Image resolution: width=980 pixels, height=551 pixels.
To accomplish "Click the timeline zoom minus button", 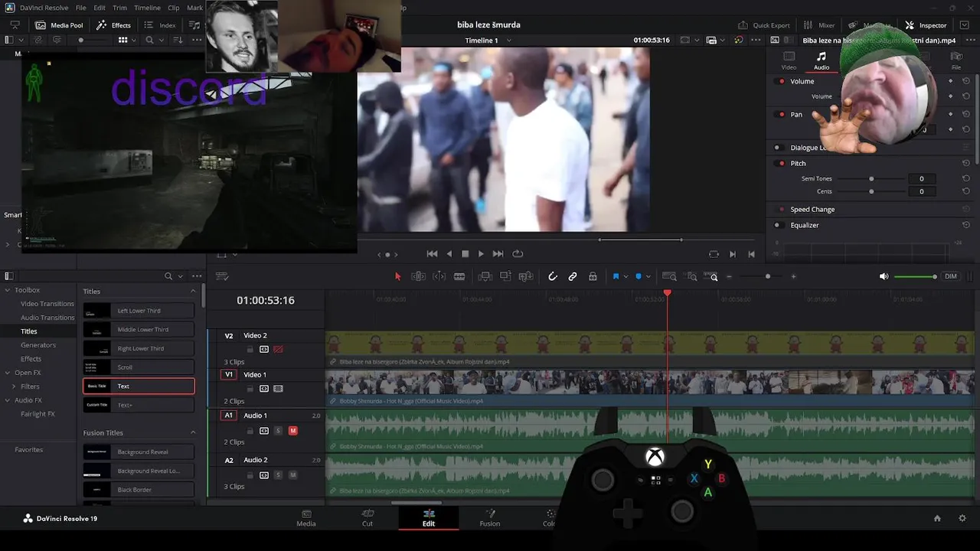I will [730, 276].
